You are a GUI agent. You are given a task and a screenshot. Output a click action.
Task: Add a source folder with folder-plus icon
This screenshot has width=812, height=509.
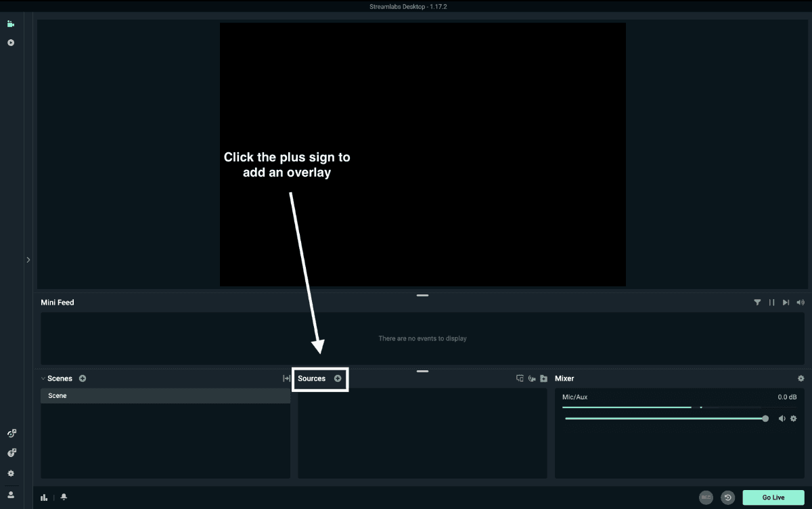543,378
